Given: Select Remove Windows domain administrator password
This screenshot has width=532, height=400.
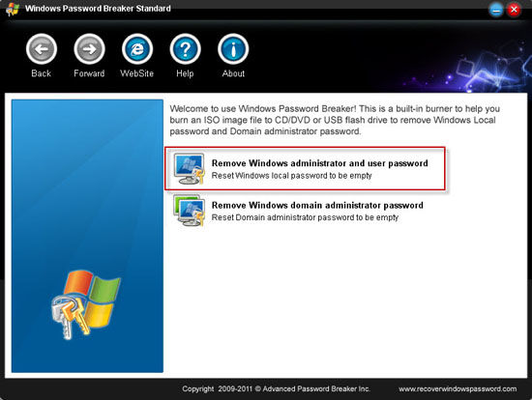Looking at the screenshot, I should pos(317,205).
